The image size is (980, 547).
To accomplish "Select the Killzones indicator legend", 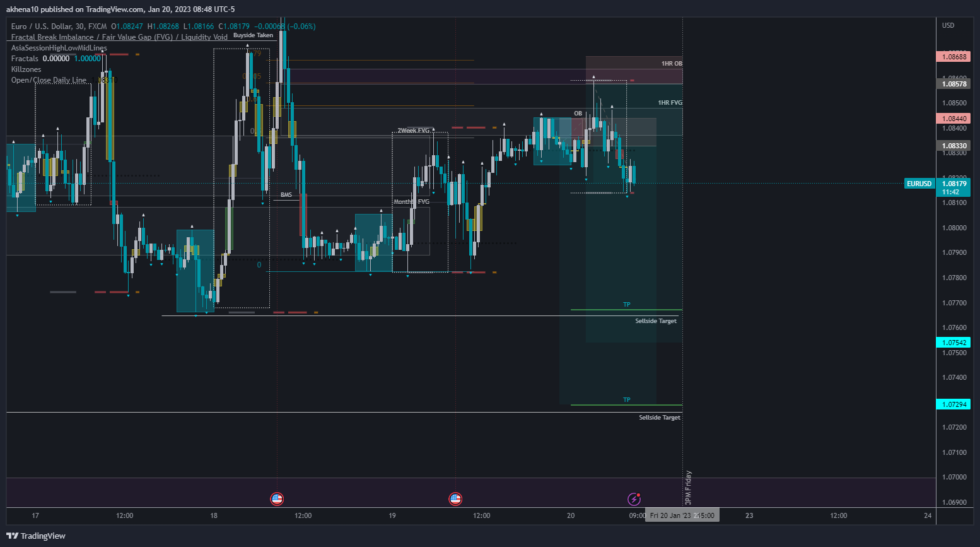I will [26, 69].
